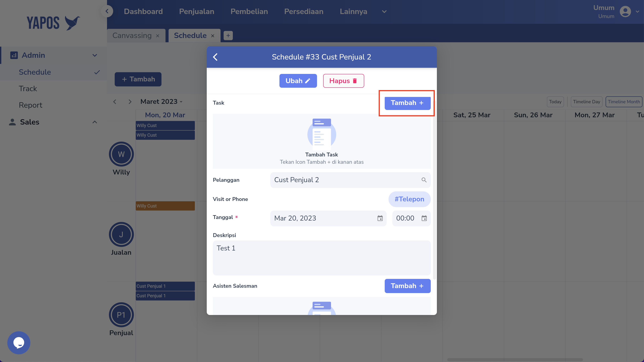Image resolution: width=644 pixels, height=362 pixels.
Task: Click the Sun, 26 Mar column header
Action: (533, 115)
